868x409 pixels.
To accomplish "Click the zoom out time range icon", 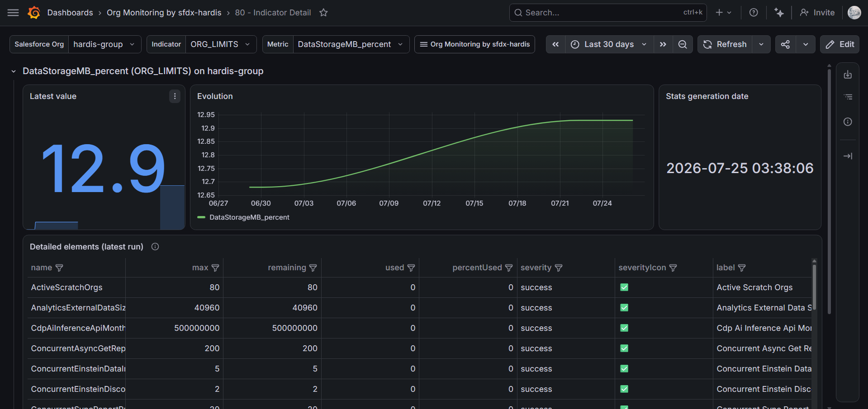I will pyautogui.click(x=683, y=44).
